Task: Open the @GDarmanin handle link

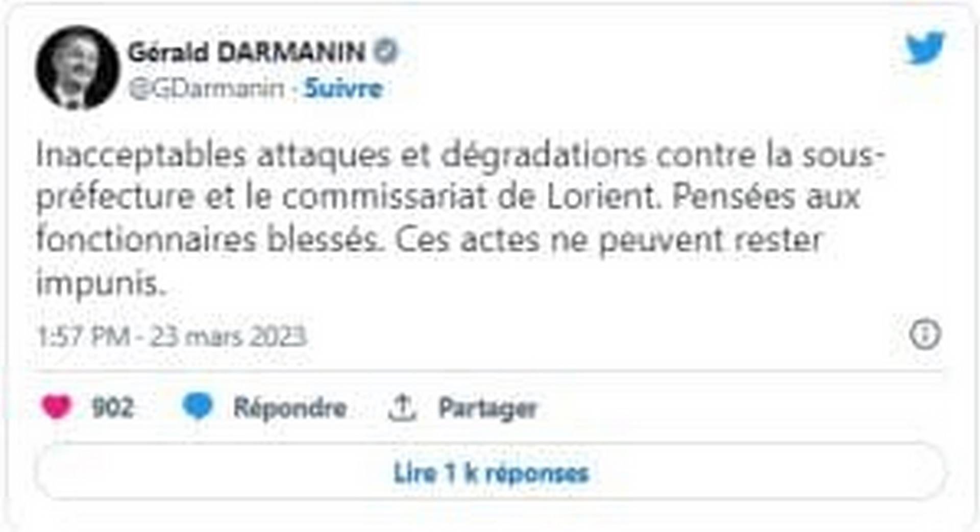Action: pyautogui.click(x=206, y=88)
